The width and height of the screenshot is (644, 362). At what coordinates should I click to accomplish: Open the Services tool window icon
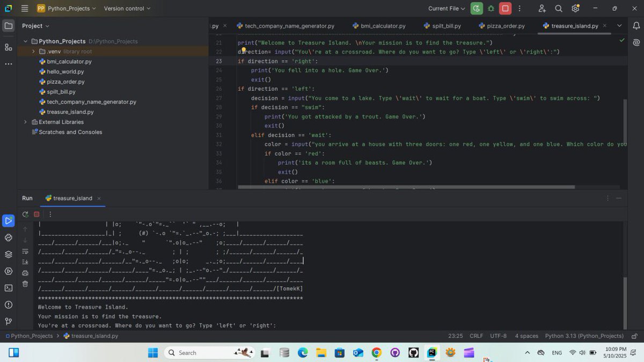click(8, 271)
